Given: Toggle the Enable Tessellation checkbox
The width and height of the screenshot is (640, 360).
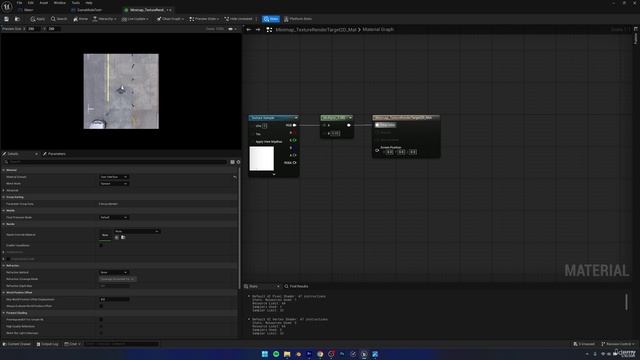Looking at the screenshot, I should coord(101,245).
